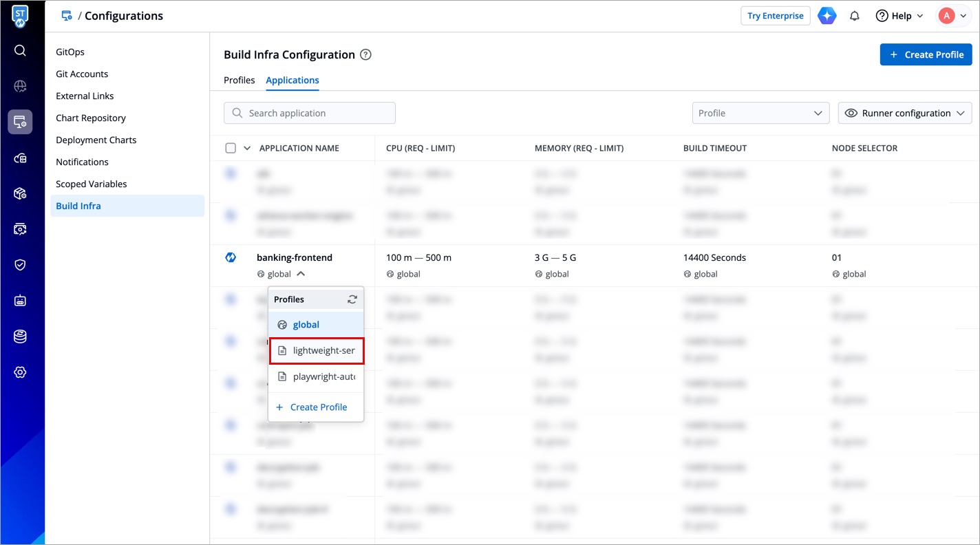This screenshot has height=545, width=980.
Task: Expand the user avatar account menu
Action: click(953, 16)
